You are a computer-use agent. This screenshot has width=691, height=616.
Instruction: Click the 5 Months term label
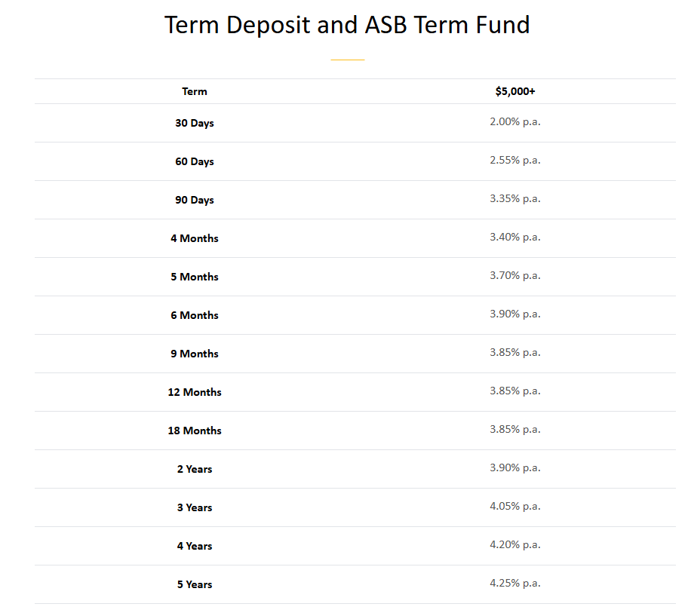195,277
